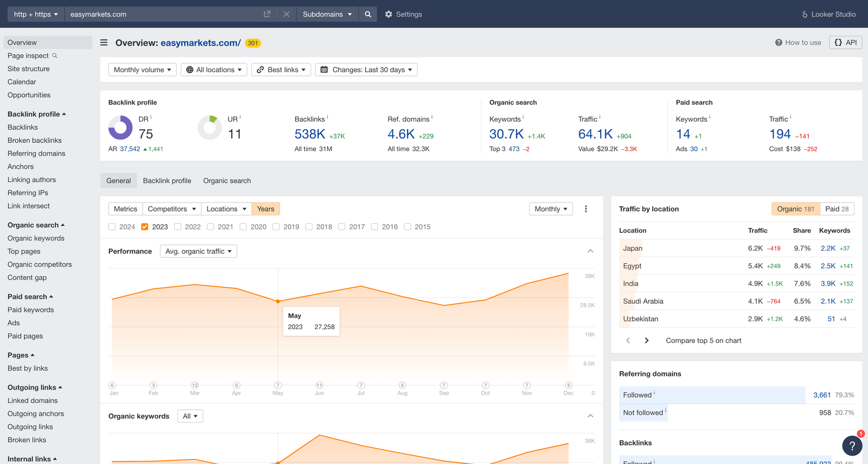Open Monthly volume dropdown

[x=142, y=69]
